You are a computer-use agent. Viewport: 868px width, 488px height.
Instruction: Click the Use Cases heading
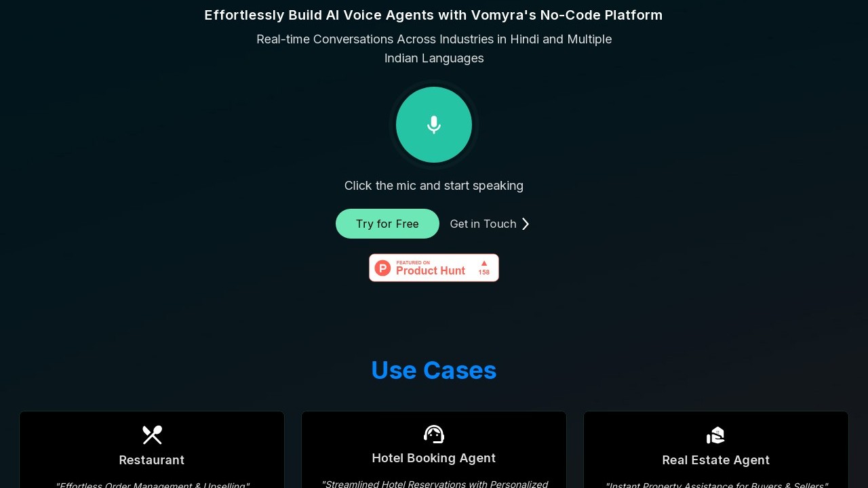click(x=434, y=370)
